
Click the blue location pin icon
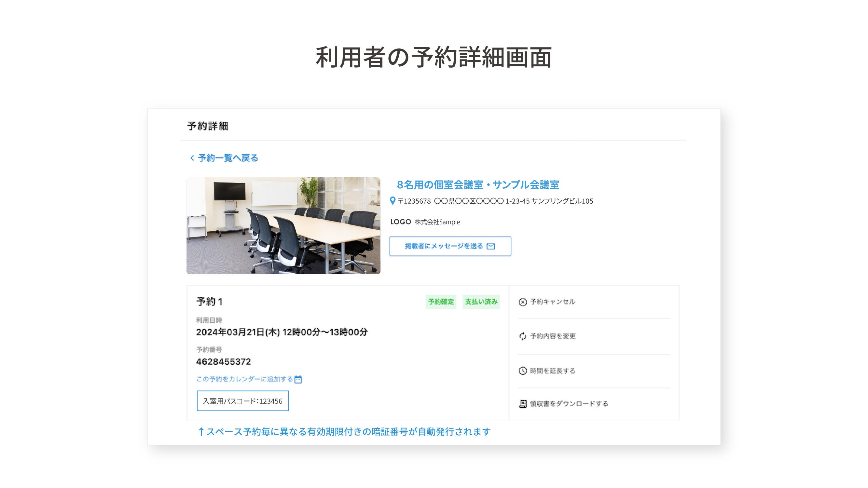click(393, 201)
